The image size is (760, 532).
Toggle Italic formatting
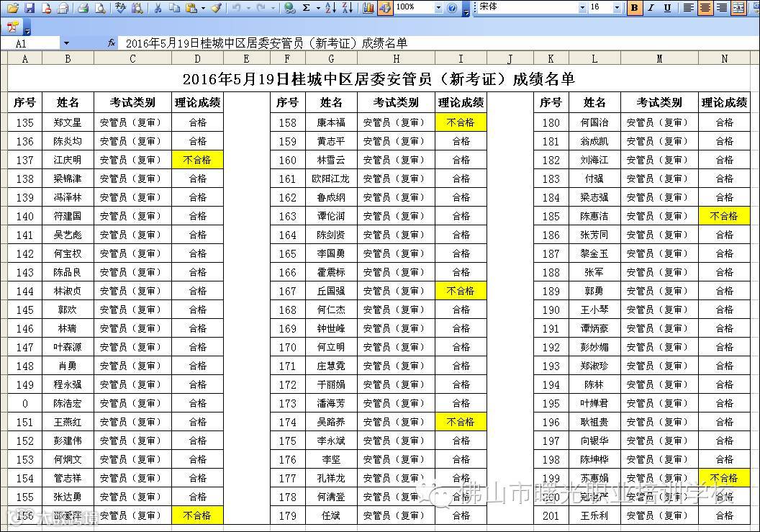[x=651, y=8]
